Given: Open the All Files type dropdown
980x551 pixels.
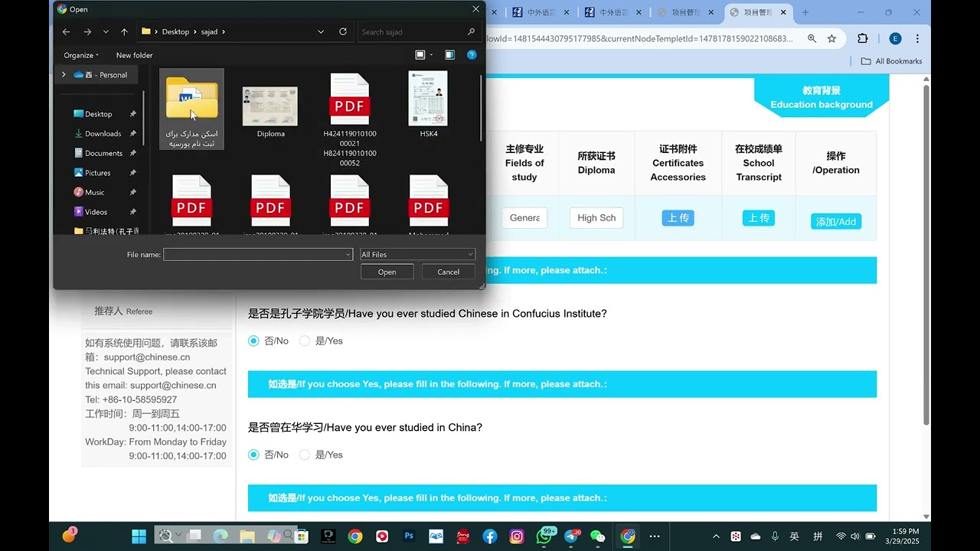Looking at the screenshot, I should (417, 254).
